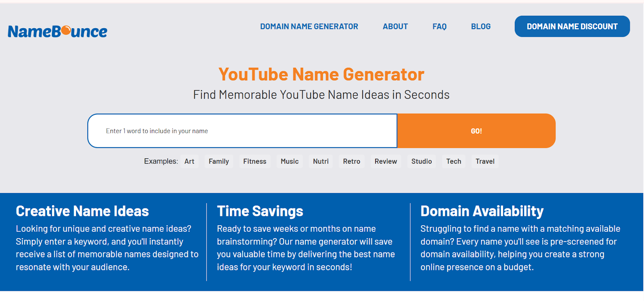The image size is (644, 301).
Task: Click the paragraph starting 'Struggling to find a name'
Action: coord(520,248)
